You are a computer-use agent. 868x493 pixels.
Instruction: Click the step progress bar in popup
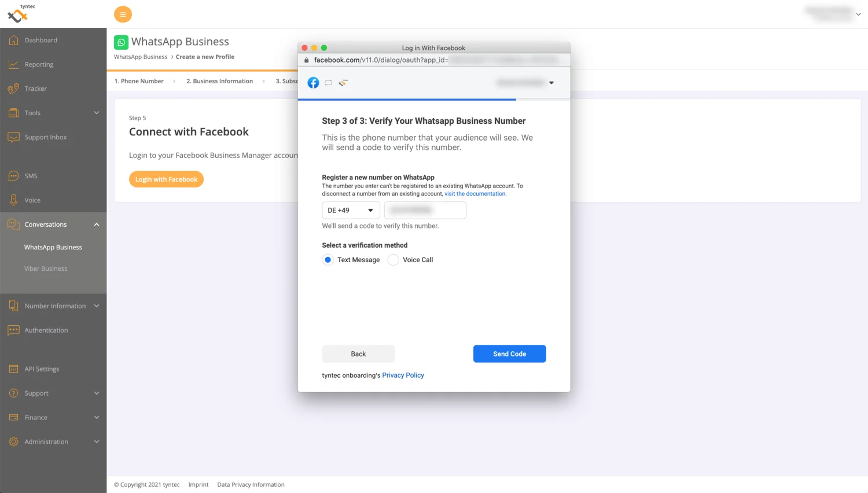(434, 100)
